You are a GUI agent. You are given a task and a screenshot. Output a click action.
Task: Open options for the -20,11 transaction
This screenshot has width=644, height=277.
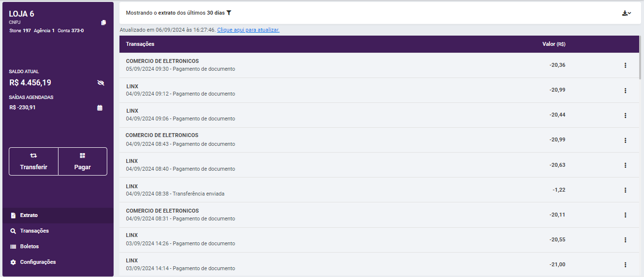(x=625, y=215)
